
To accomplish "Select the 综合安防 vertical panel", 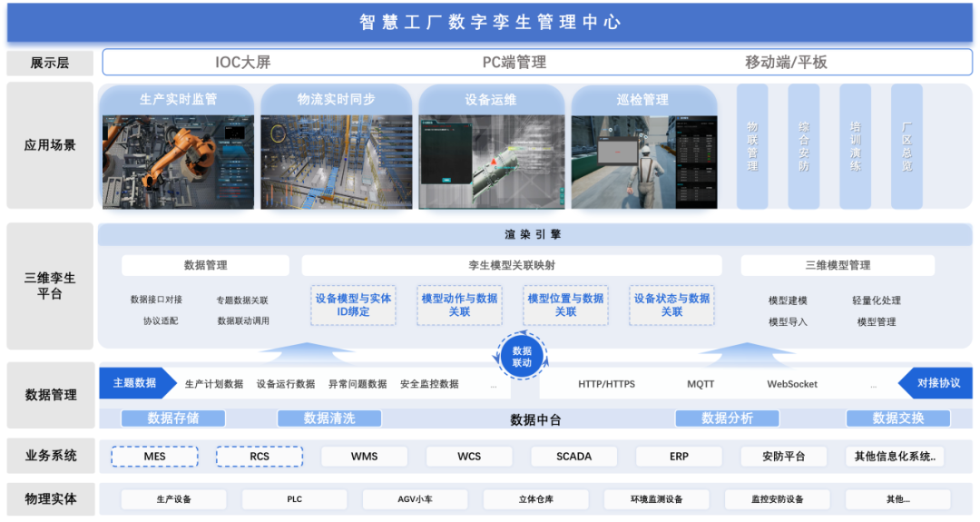I will tap(804, 146).
